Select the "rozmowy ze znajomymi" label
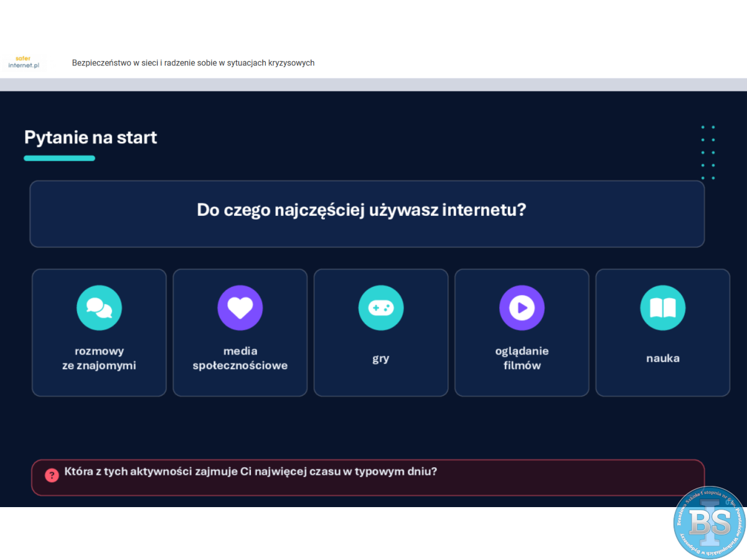The image size is (747, 560). click(x=99, y=358)
